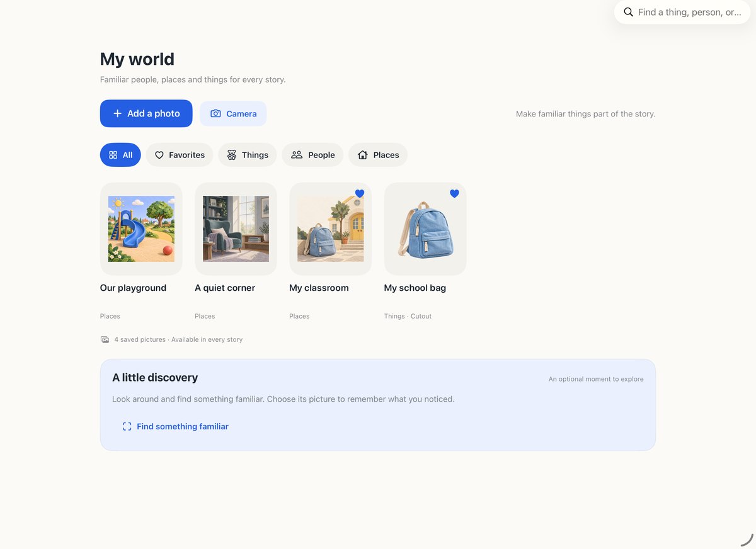Open the Our playground picture thumbnail
This screenshot has width=756, height=549.
(141, 229)
